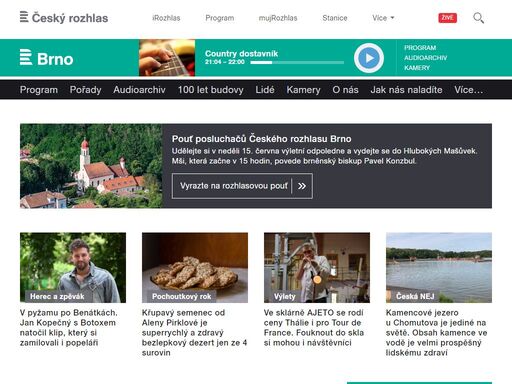Click AUDIOARCHIV link in the player panel
The width and height of the screenshot is (512, 384).
pyautogui.click(x=425, y=58)
